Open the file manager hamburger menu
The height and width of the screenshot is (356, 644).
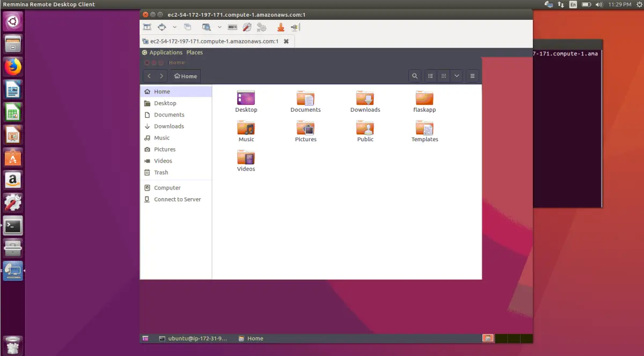pyautogui.click(x=472, y=76)
